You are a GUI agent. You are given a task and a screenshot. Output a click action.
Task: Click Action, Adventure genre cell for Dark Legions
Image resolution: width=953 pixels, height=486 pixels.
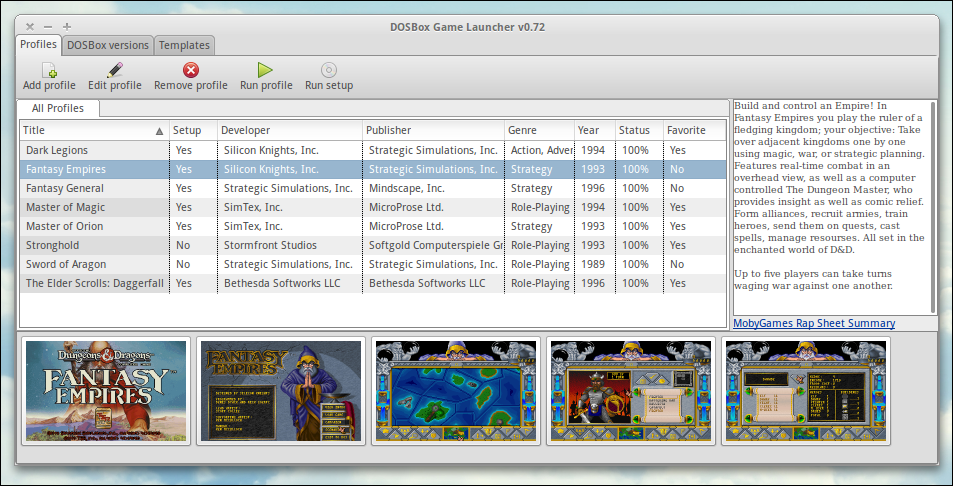[542, 150]
